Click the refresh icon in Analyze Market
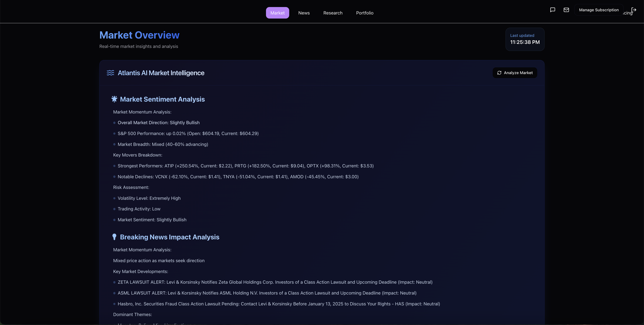This screenshot has height=325, width=644. [499, 73]
